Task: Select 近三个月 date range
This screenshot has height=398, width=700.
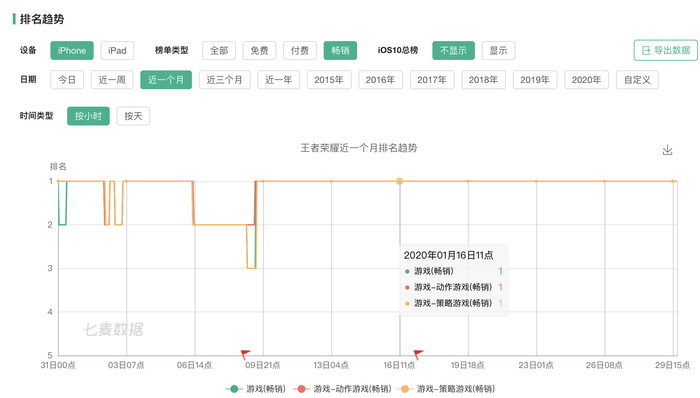Action: point(225,80)
